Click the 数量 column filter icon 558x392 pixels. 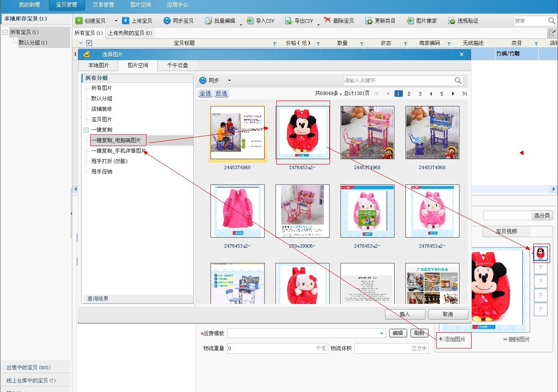tap(361, 44)
